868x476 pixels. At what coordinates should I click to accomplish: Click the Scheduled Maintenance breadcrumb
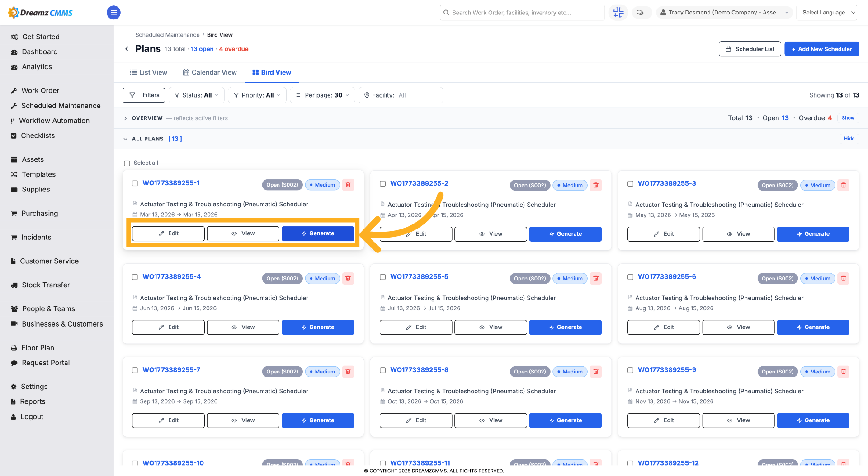[x=167, y=35]
